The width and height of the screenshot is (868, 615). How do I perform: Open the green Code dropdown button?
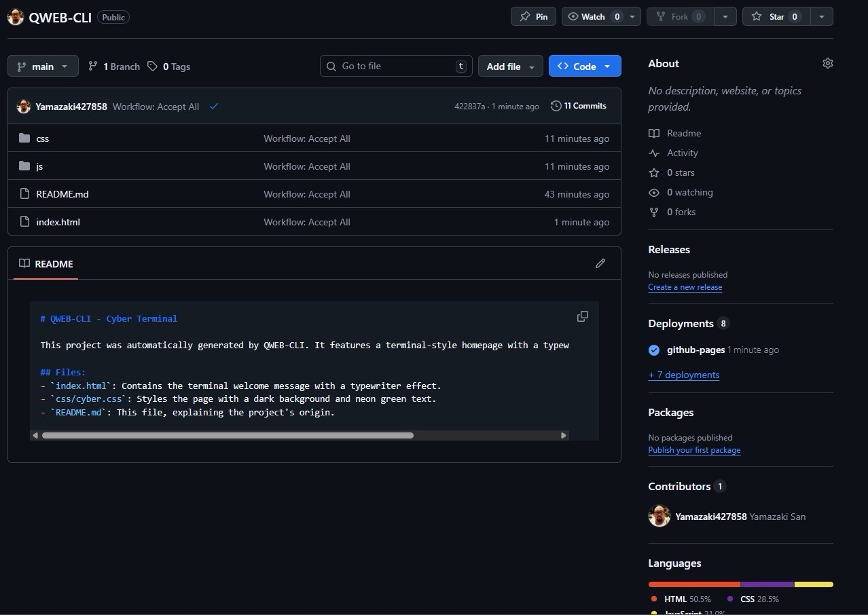pyautogui.click(x=585, y=66)
